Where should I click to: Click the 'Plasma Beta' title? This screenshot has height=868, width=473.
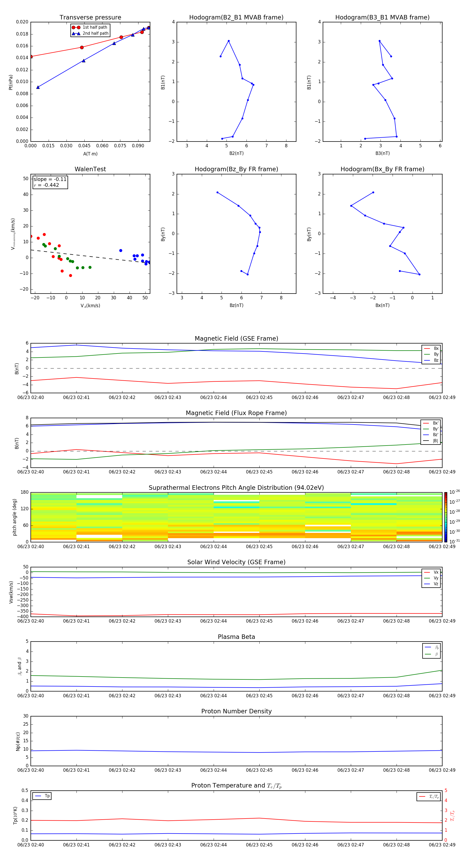coord(236,637)
